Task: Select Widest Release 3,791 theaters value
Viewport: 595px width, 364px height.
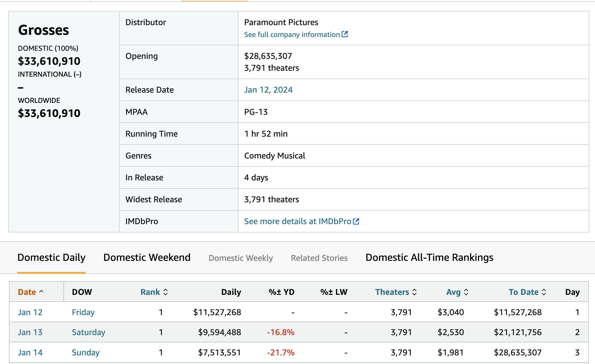Action: click(x=272, y=199)
